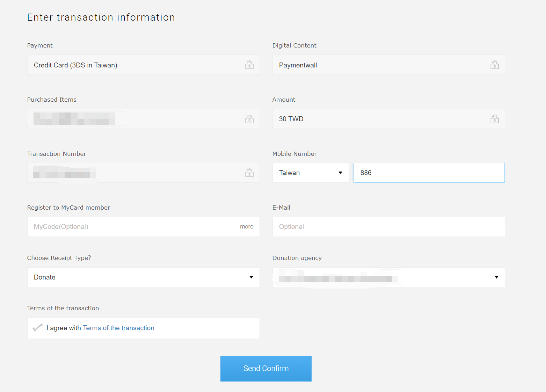
Task: Click the E-Mail optional input field
Action: point(388,227)
